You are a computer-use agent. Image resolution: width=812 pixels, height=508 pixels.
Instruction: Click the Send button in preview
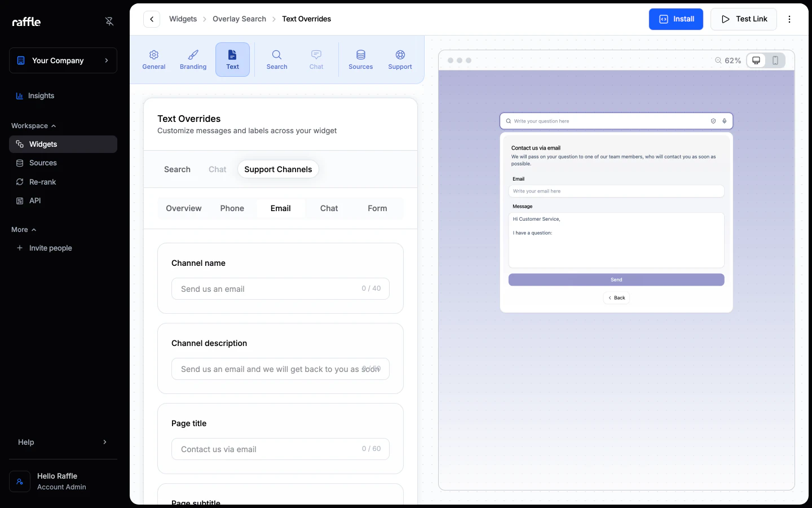[x=616, y=280]
